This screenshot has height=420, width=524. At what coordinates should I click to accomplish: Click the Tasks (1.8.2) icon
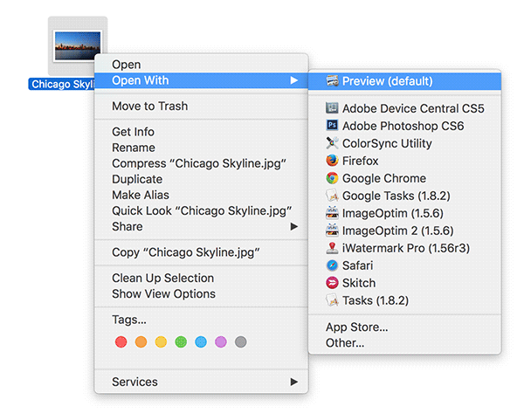click(332, 300)
